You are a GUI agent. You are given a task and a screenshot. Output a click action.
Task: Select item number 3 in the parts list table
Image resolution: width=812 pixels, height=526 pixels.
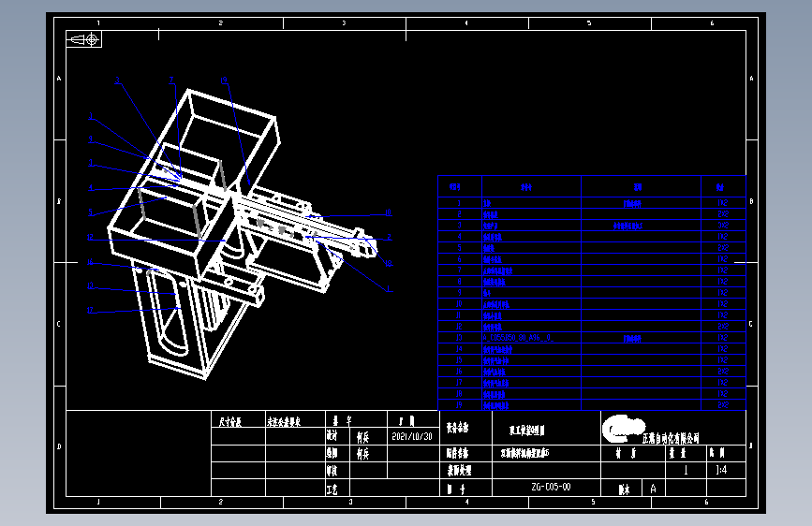pos(459,226)
